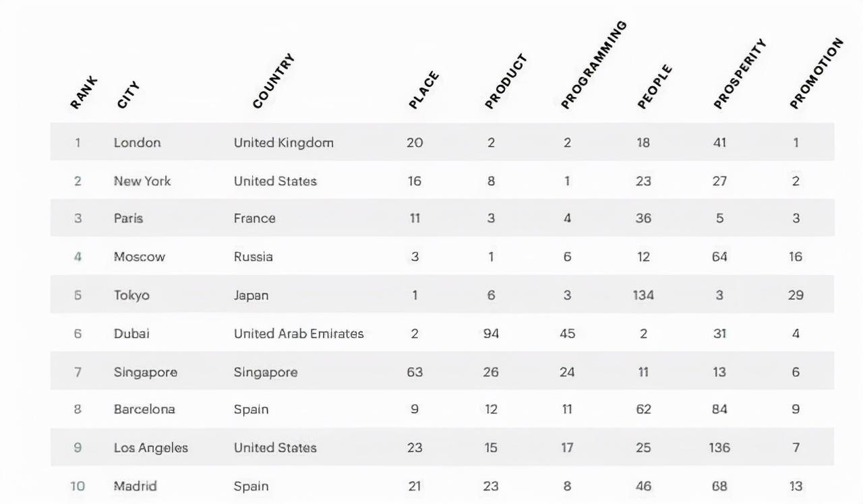863x504 pixels.
Task: Click the Los Angeles city cell
Action: (151, 448)
